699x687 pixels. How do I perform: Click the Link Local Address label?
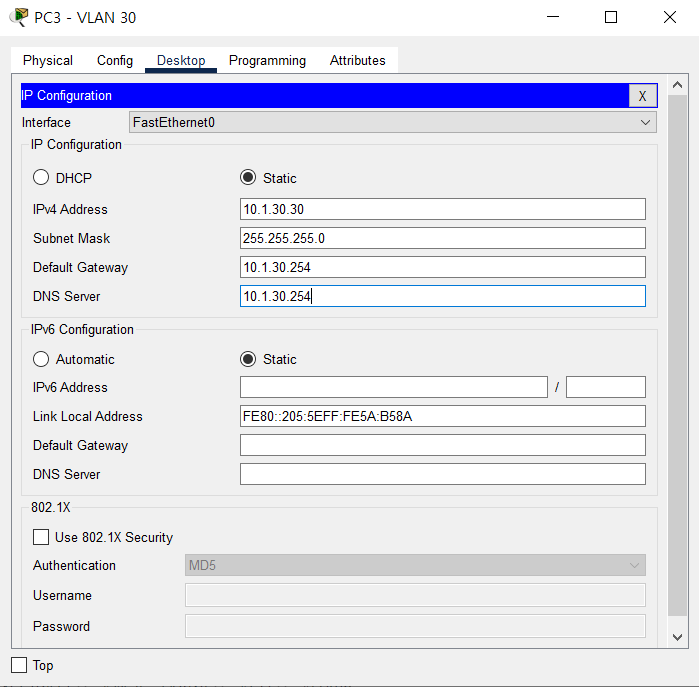click(x=88, y=416)
